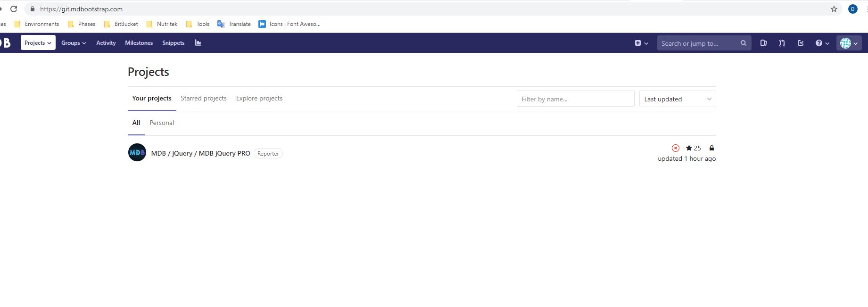This screenshot has width=868, height=307.
Task: Open the Projects dropdown in the navbar
Action: (38, 43)
